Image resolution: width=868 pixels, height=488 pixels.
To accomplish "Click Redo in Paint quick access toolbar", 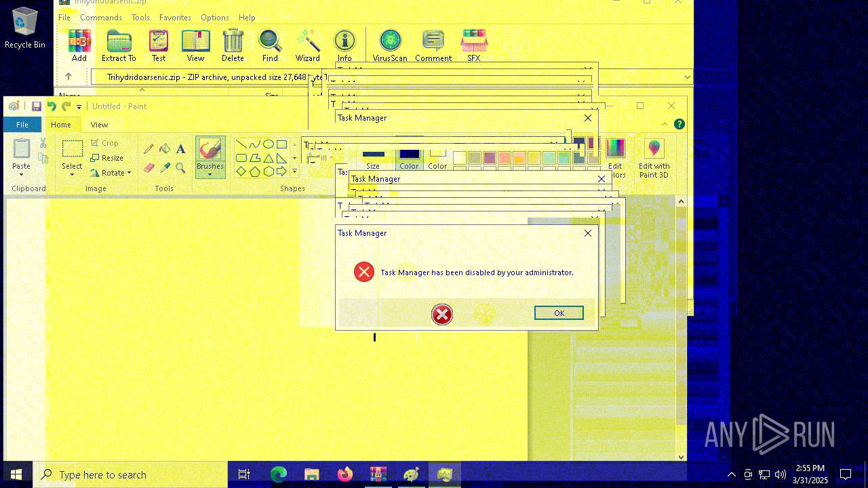I will pos(66,106).
